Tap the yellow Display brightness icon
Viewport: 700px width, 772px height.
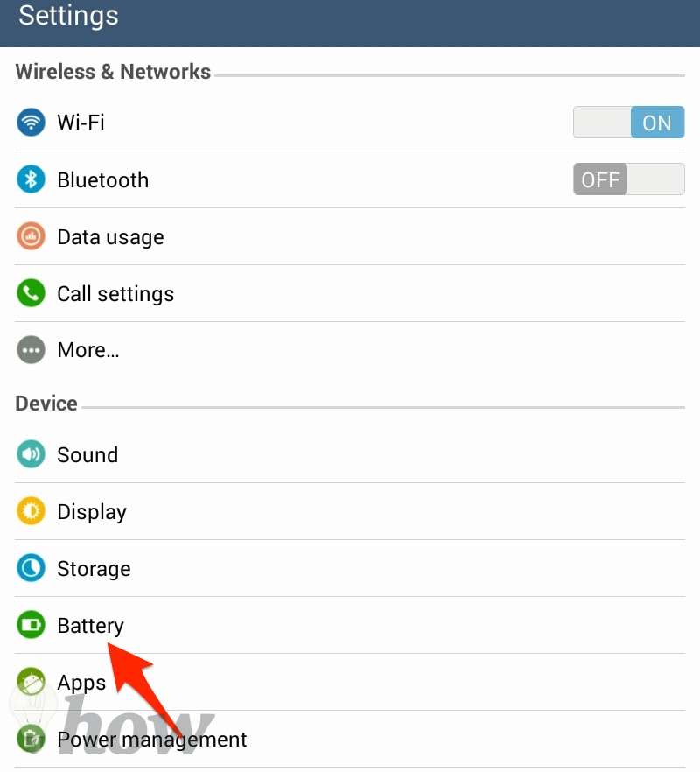click(31, 511)
